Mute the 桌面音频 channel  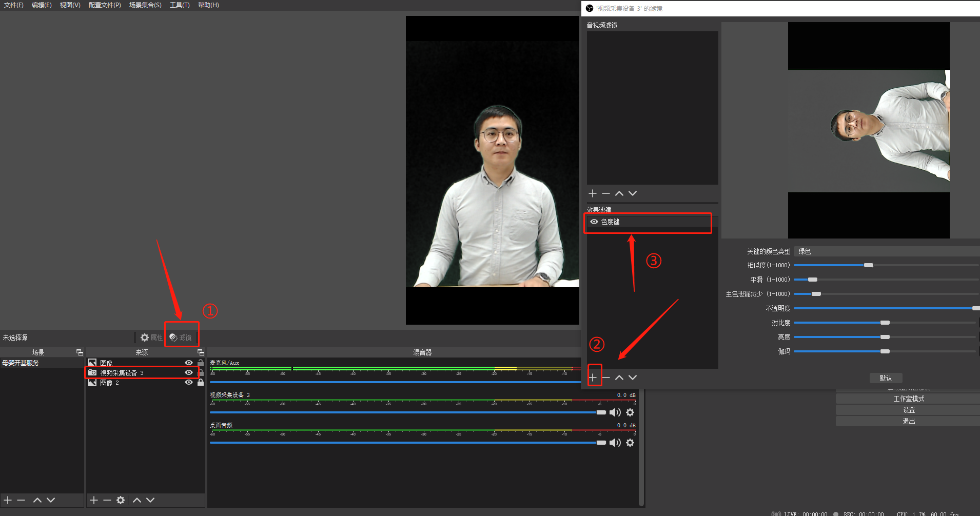pos(615,443)
